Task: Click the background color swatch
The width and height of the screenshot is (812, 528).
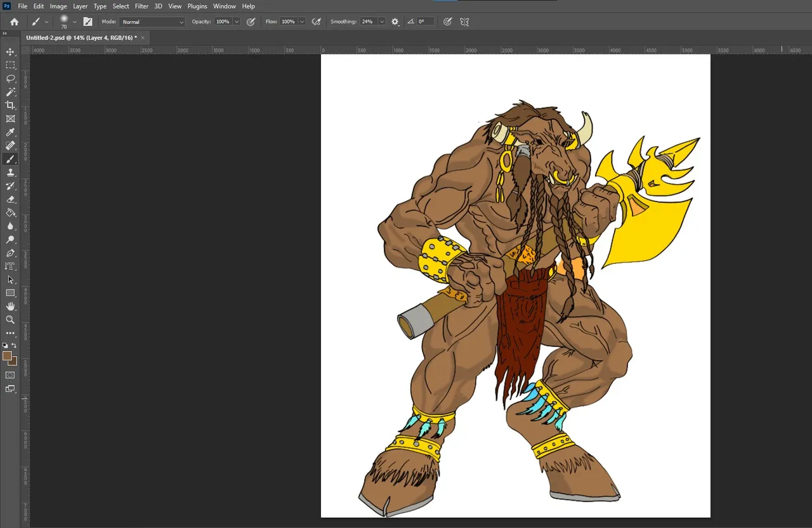Action: [14, 362]
